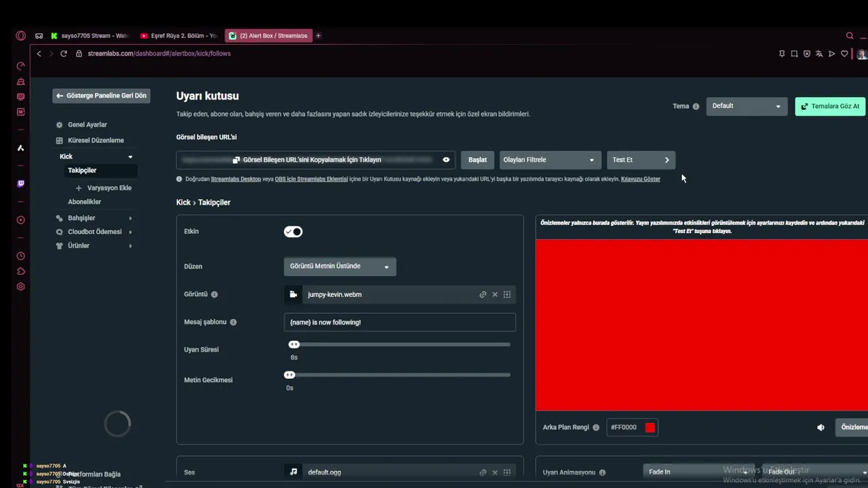Reload the Streamlabs page

point(64,54)
